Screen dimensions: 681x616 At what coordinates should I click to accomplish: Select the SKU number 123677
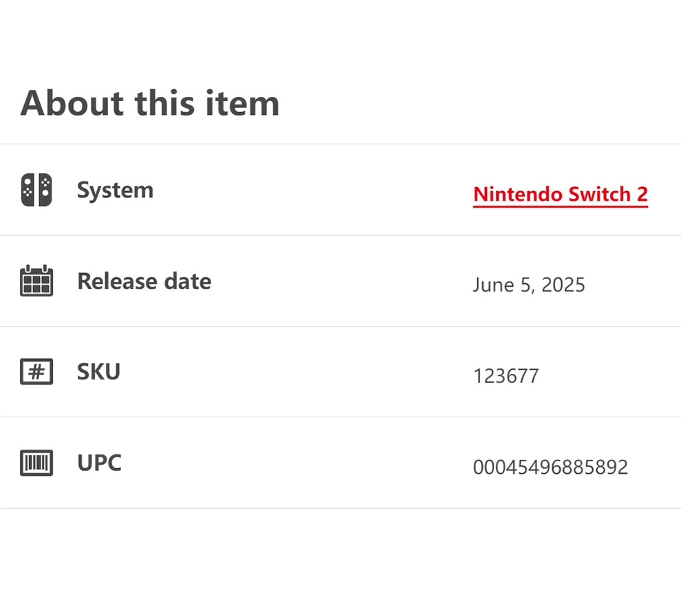(x=506, y=376)
